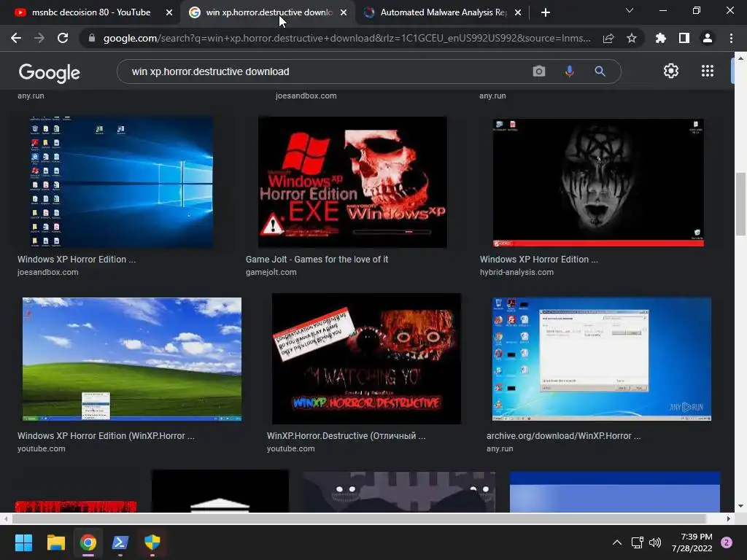Open Windows XP Horror Edition joesandbox.com link
Screen dimensions: 747x560
77,260
